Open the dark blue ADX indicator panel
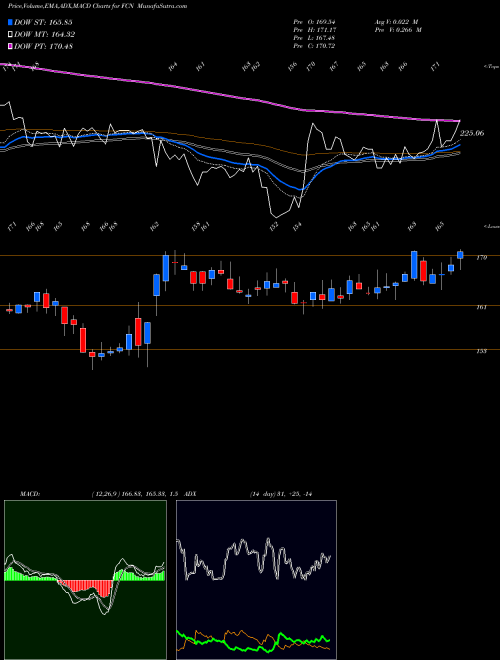 256,580
